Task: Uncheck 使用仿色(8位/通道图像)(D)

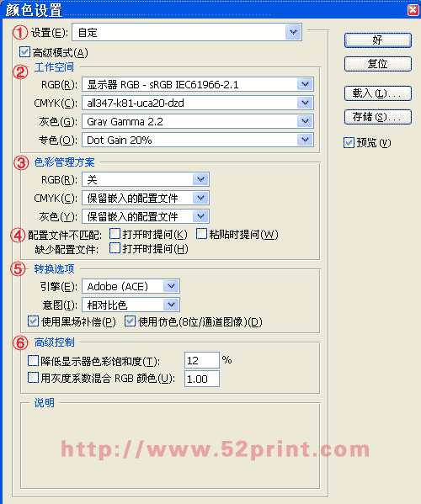Action: pos(130,321)
